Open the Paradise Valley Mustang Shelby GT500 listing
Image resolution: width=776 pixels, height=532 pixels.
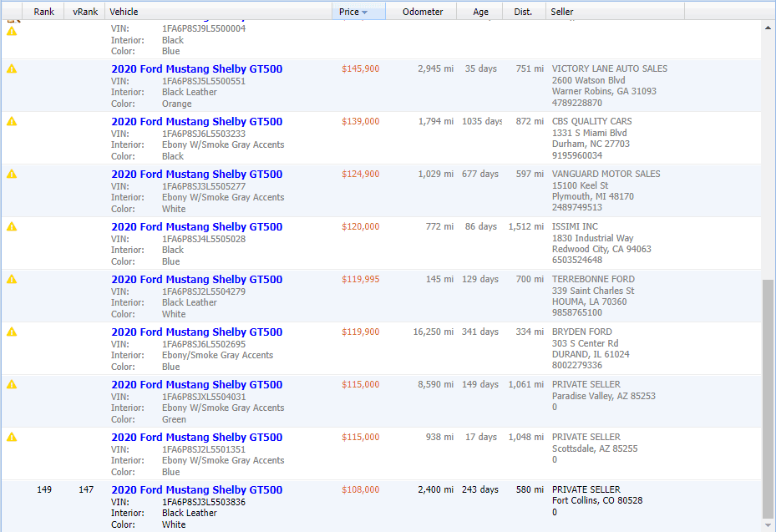[x=197, y=384]
